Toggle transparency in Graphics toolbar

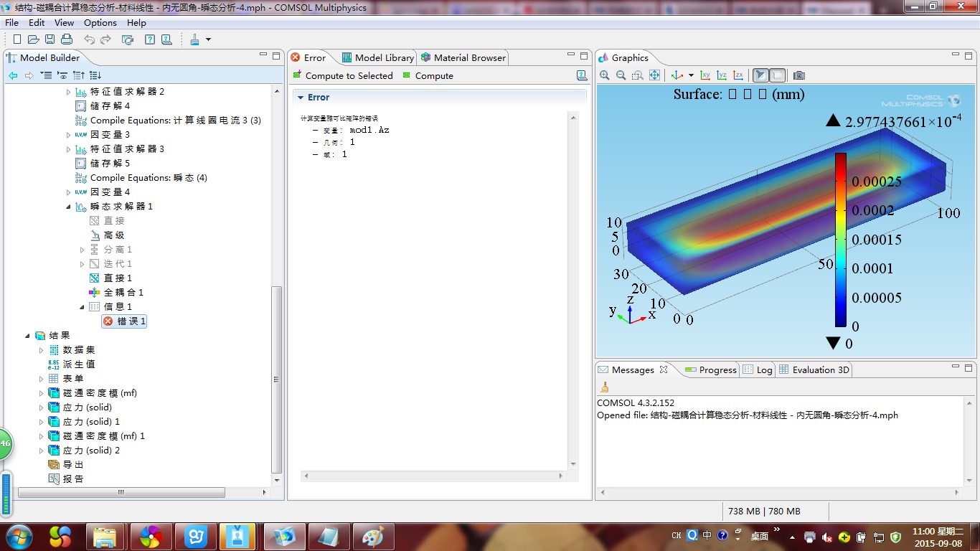tap(777, 75)
